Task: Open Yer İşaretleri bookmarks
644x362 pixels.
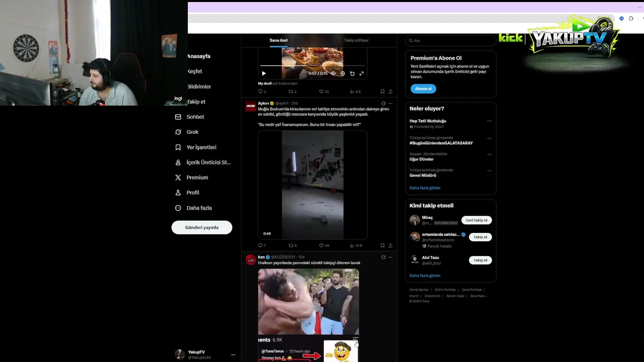Action: coord(196,147)
